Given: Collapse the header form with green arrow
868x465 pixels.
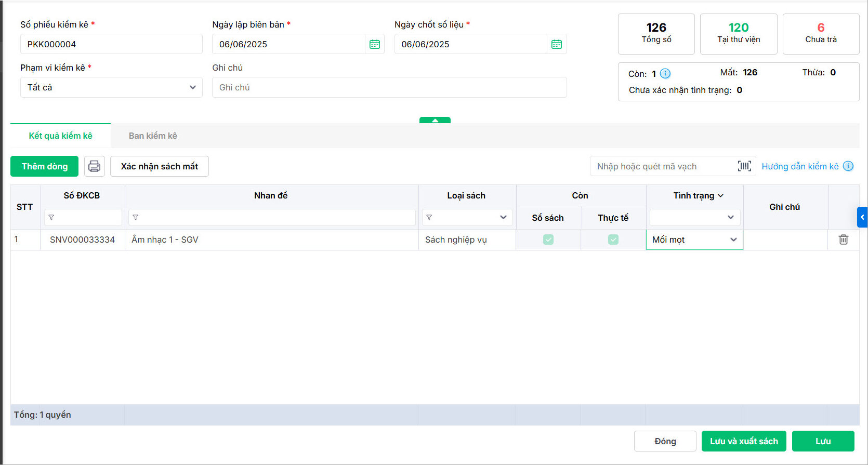Looking at the screenshot, I should click(x=435, y=120).
